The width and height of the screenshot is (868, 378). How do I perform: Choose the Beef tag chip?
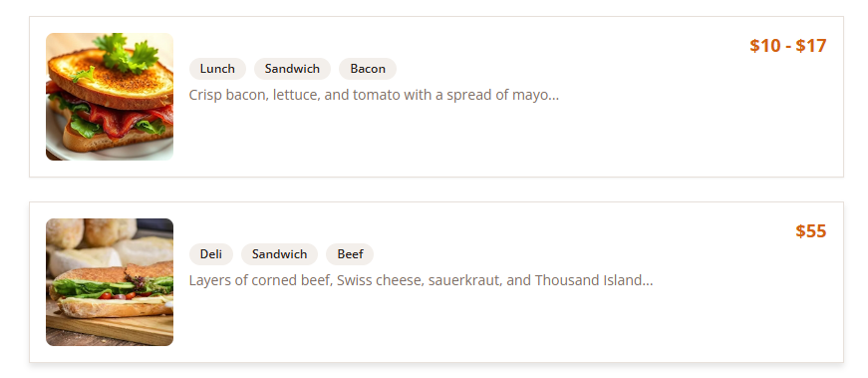point(350,254)
